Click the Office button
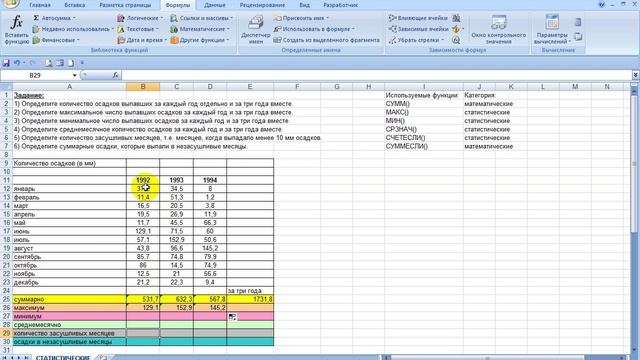The height and width of the screenshot is (360, 640). click(x=10, y=4)
